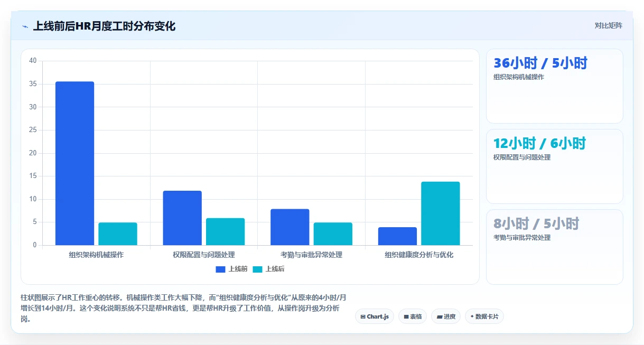
Task: Click x-axis label 权限配置与问题处理
Action: coord(204,255)
